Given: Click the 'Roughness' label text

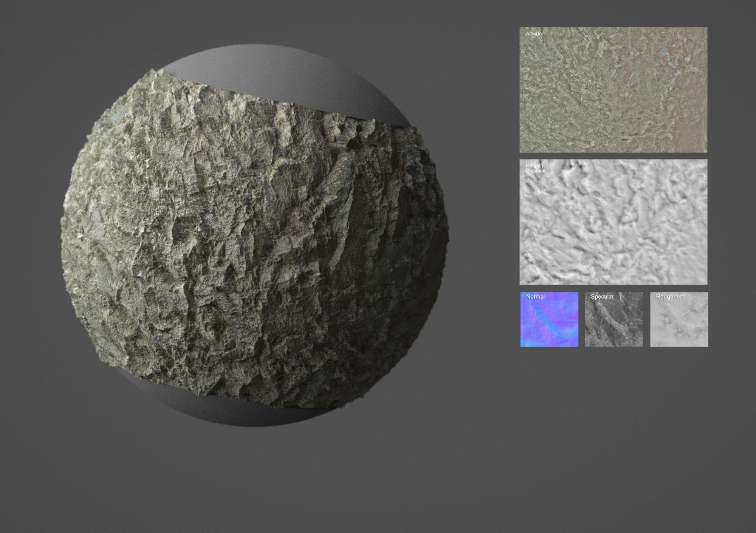Looking at the screenshot, I should [670, 297].
